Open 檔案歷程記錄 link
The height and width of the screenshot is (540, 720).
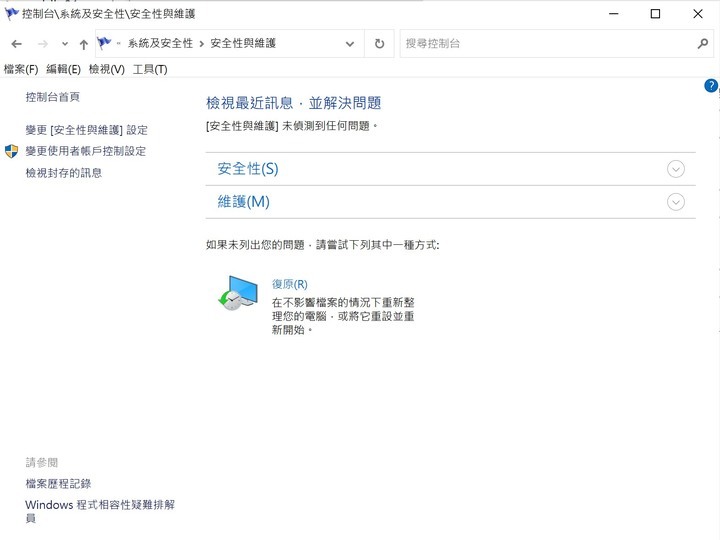(x=58, y=484)
